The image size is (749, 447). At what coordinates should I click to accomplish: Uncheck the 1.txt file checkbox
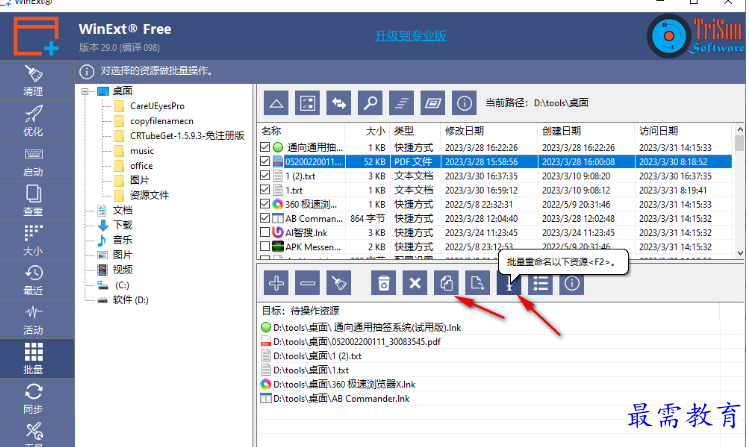pyautogui.click(x=265, y=189)
